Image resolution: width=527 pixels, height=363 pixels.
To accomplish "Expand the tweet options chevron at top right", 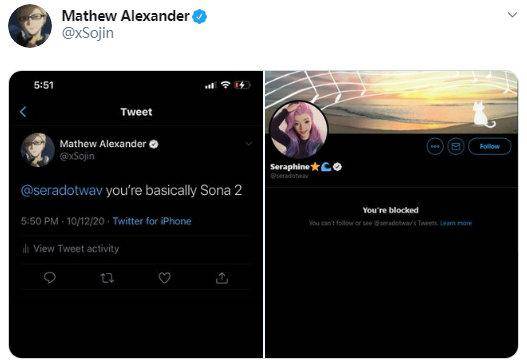I will coord(512,14).
